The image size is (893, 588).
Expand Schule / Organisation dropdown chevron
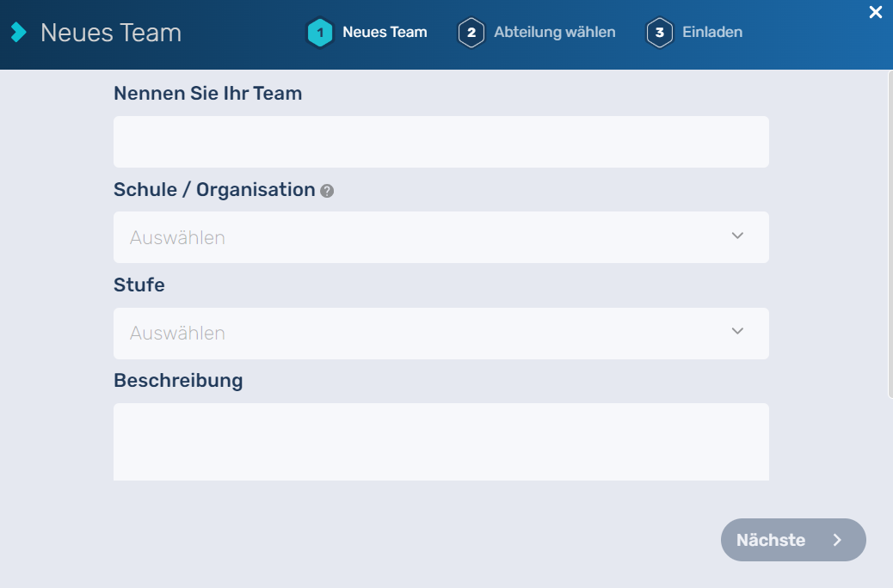tap(737, 236)
